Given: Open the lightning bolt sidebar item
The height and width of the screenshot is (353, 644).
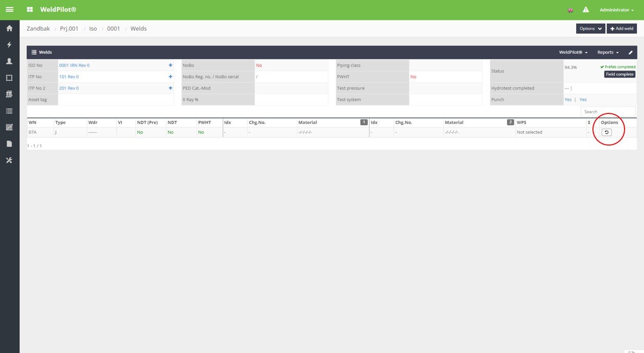Looking at the screenshot, I should [x=9, y=45].
